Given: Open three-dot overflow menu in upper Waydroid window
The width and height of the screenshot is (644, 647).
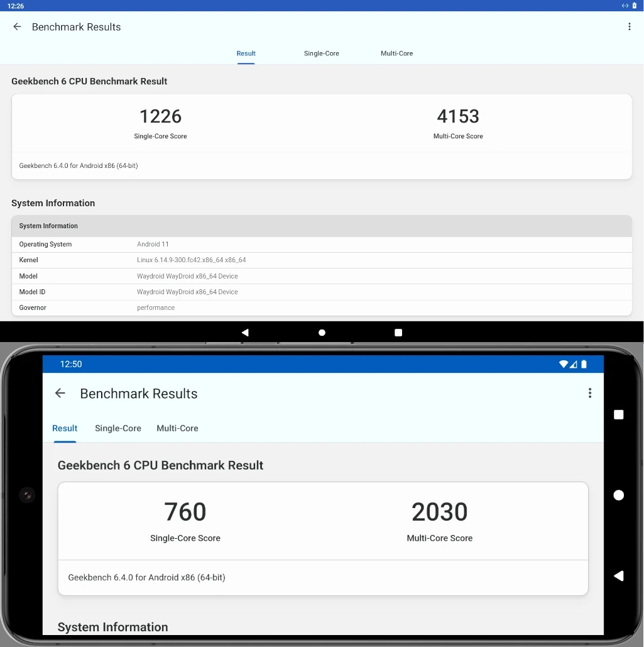Looking at the screenshot, I should (630, 27).
